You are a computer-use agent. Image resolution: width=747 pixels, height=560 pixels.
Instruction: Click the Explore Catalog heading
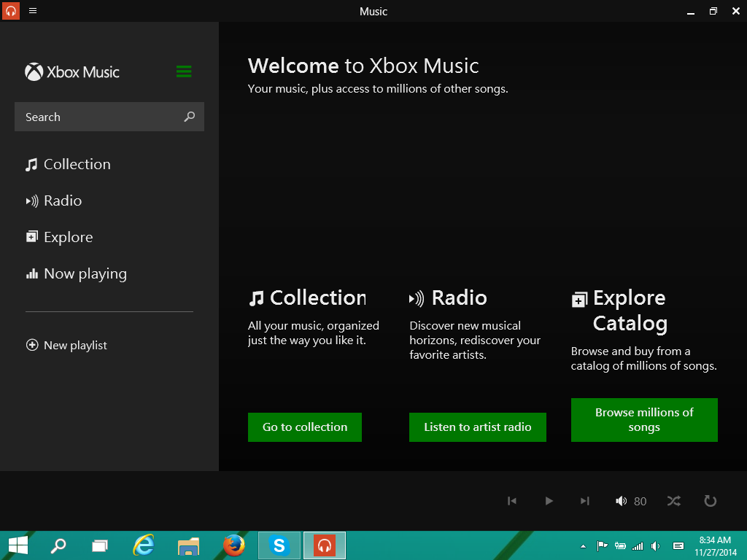pos(630,311)
